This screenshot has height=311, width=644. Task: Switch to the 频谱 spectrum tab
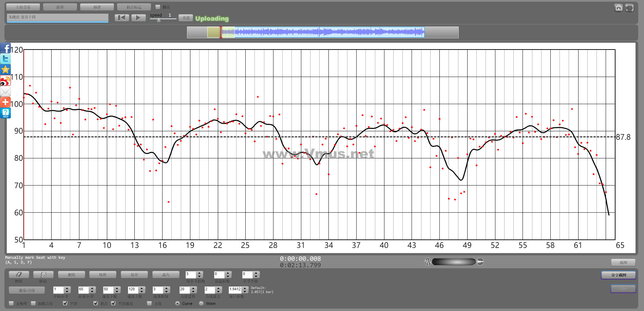point(97,7)
